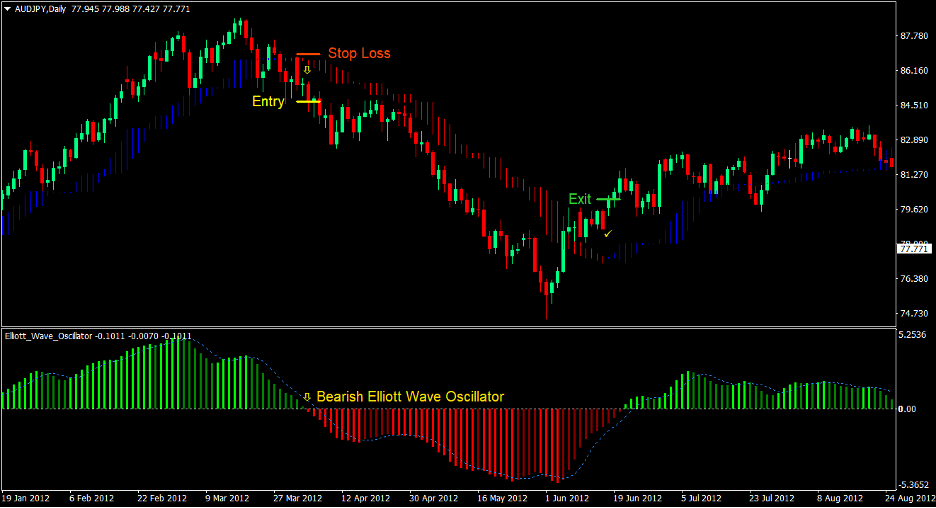
Task: Click the 84.510 price scale value
Action: 914,105
